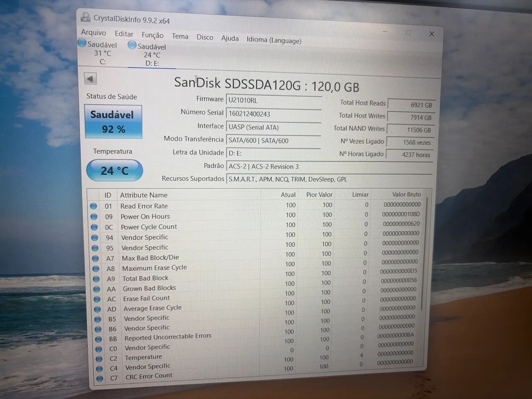Click the status dot of Erase Fail Count
Image resolution: width=532 pixels, height=399 pixels.
pos(97,299)
